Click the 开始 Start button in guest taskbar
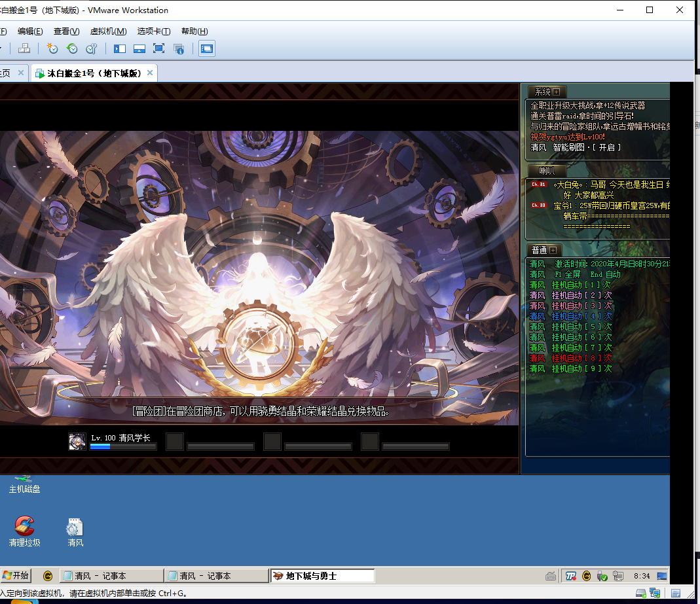 16,575
